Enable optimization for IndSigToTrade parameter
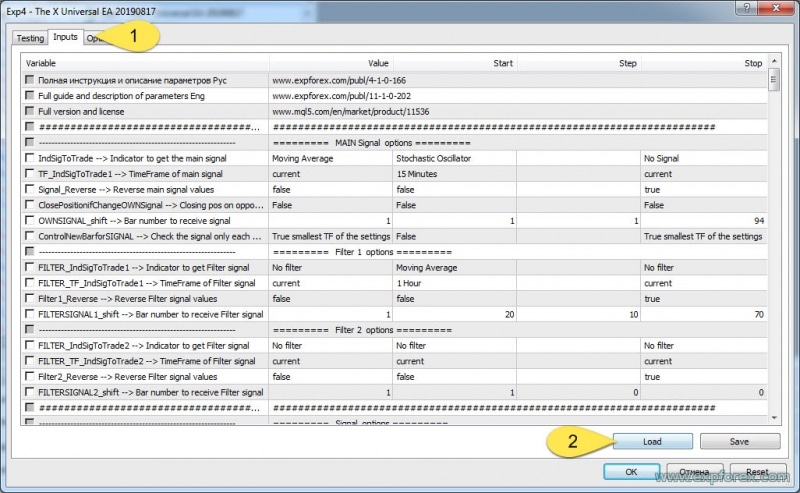Screen dimensions: 800x493 29,158
